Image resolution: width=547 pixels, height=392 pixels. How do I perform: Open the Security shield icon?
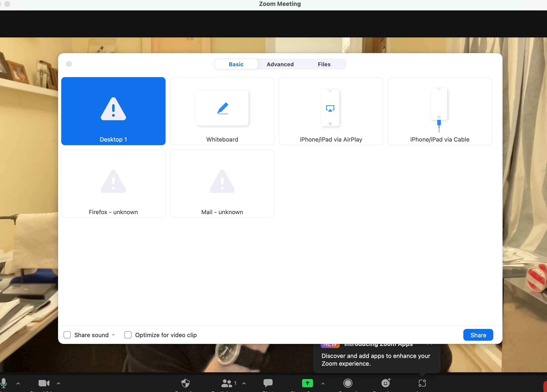pos(185,383)
